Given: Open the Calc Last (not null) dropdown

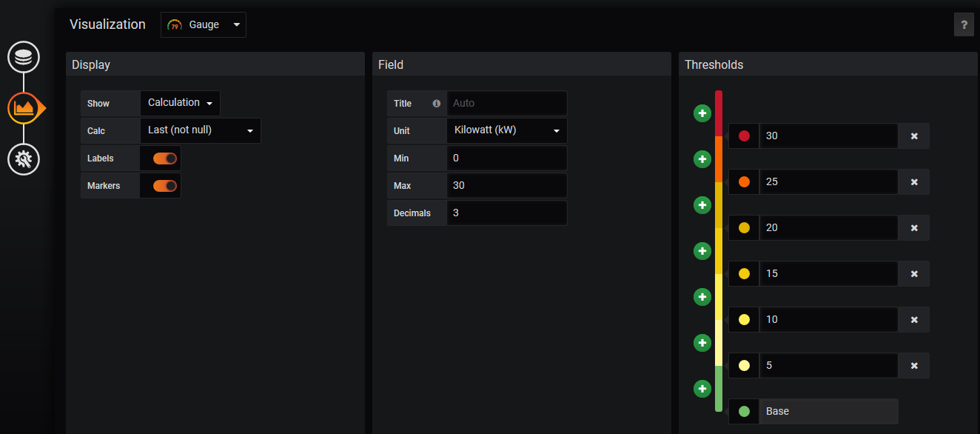Looking at the screenshot, I should pyautogui.click(x=201, y=130).
